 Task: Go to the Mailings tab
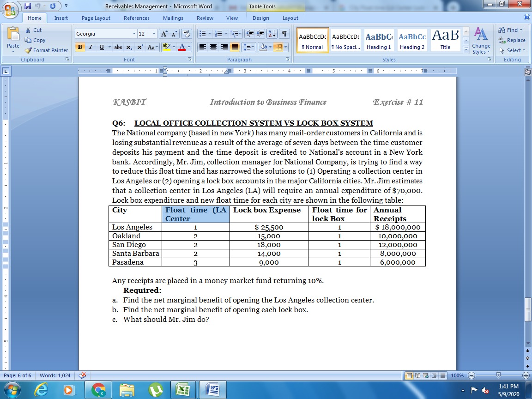173,18
